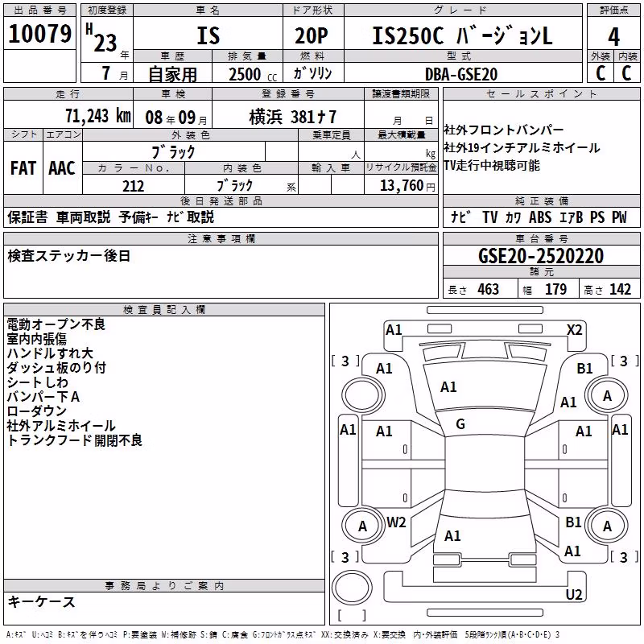Select the color number 212

pyautogui.click(x=133, y=186)
